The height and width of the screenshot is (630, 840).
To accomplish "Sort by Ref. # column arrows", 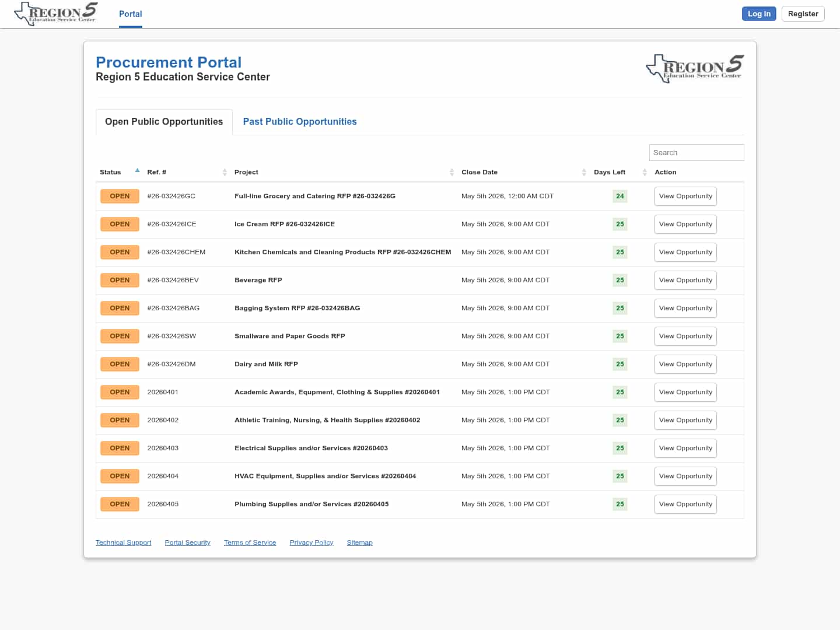I will (x=225, y=172).
